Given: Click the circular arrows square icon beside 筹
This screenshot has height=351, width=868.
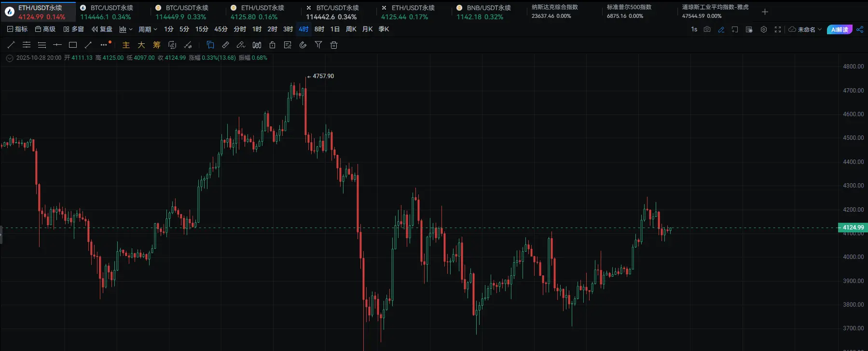Looking at the screenshot, I should [172, 45].
